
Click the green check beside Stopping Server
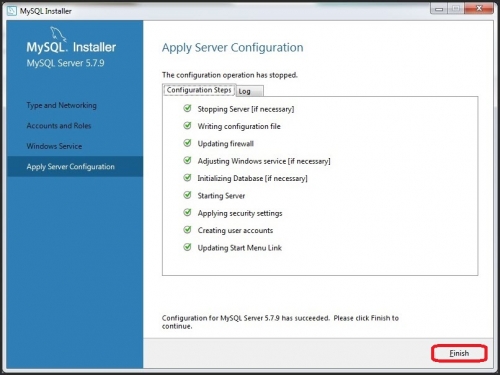click(x=188, y=108)
